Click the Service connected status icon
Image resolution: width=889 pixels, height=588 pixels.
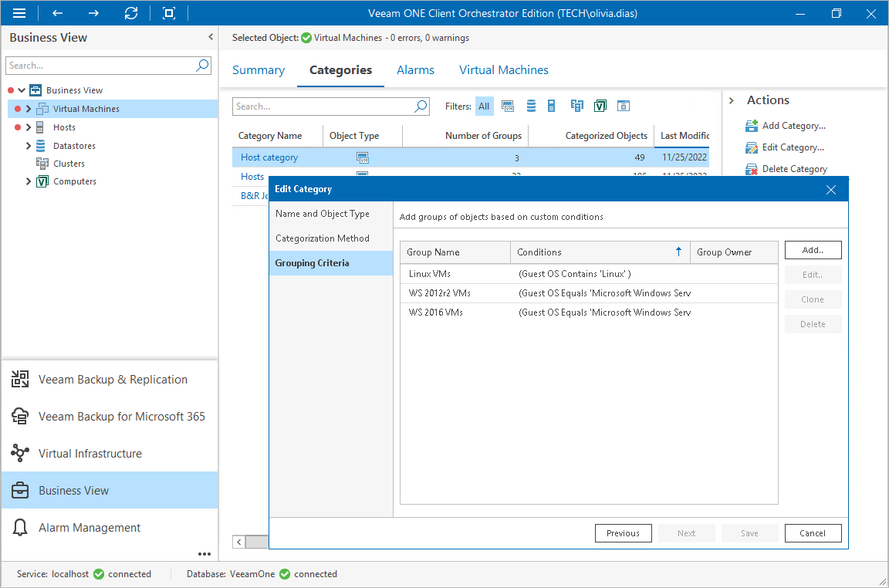coord(99,574)
